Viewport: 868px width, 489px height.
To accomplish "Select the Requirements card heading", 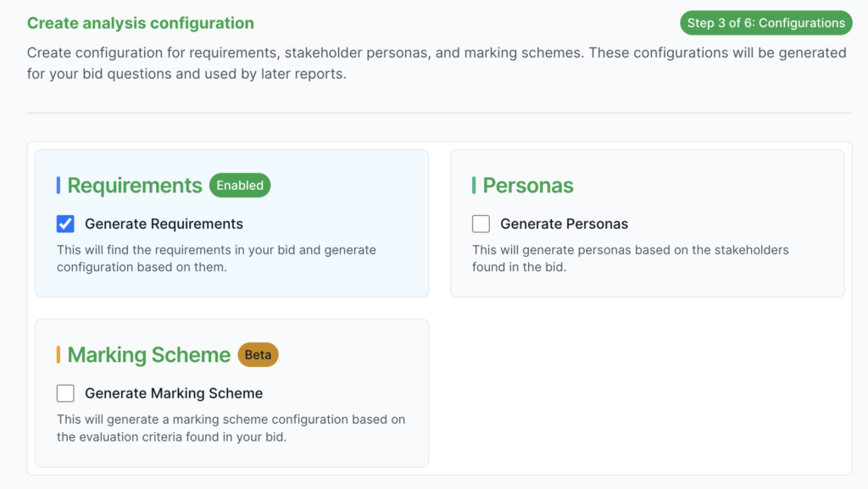I will (135, 186).
